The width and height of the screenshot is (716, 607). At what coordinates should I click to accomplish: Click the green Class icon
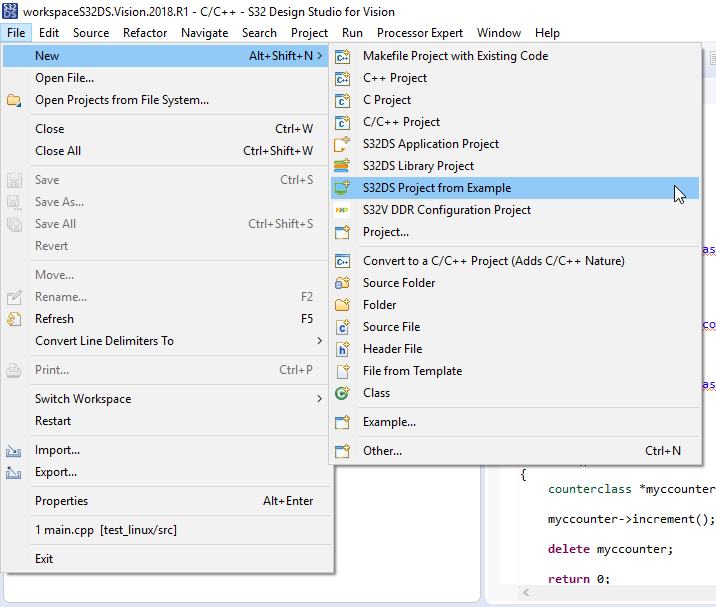(x=342, y=393)
